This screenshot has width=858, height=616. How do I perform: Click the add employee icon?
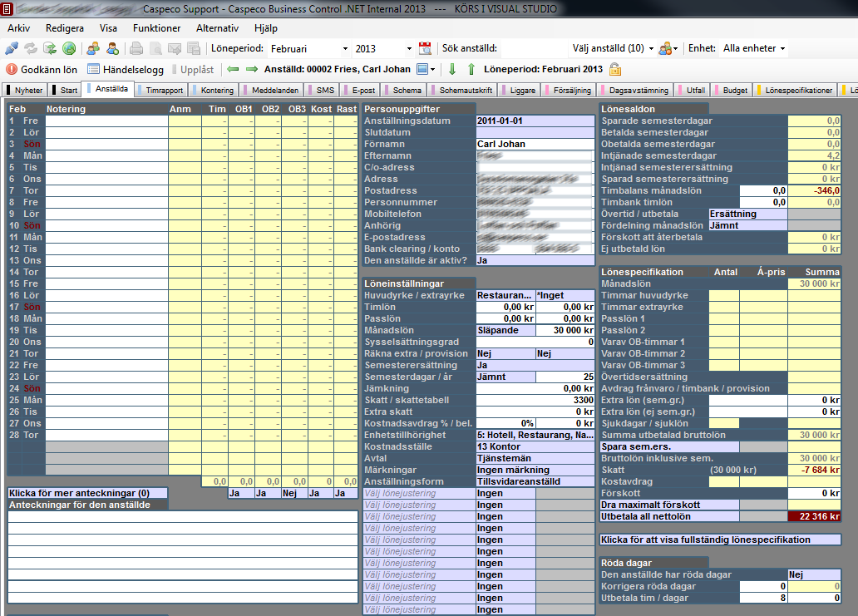(113, 49)
